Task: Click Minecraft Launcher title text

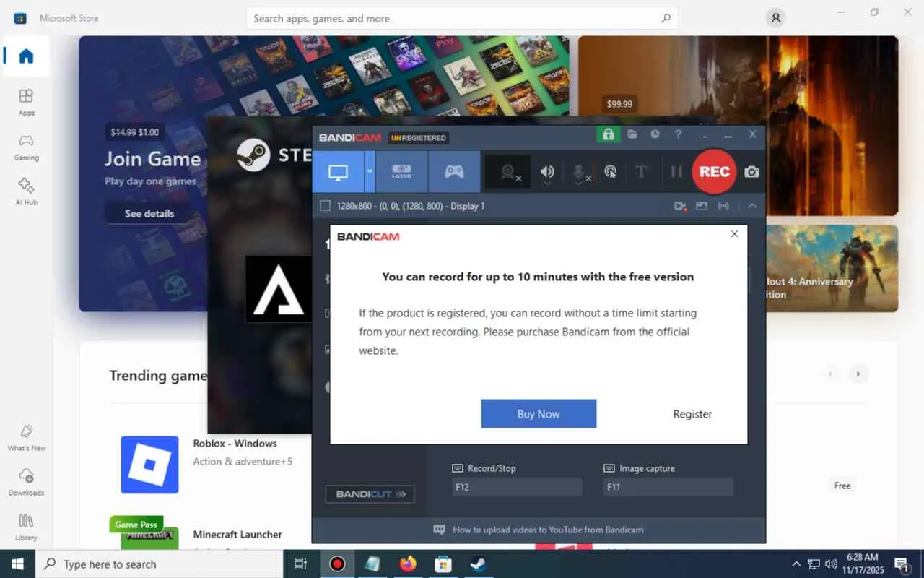Action: [237, 535]
